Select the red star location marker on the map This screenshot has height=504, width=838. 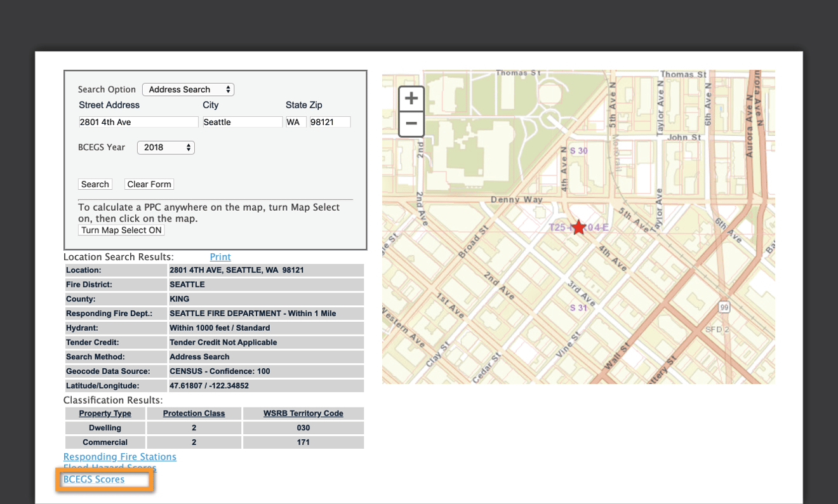(x=578, y=227)
